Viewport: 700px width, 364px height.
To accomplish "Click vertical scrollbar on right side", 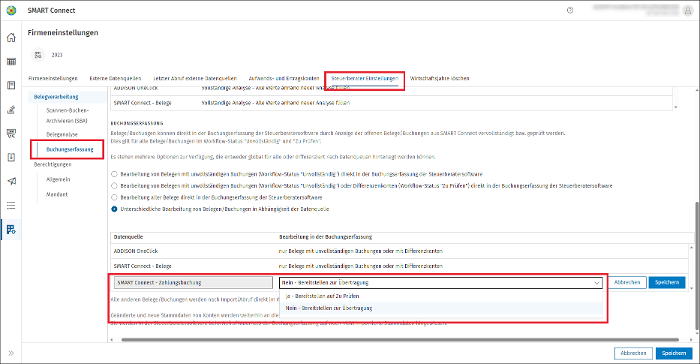I will [x=697, y=266].
